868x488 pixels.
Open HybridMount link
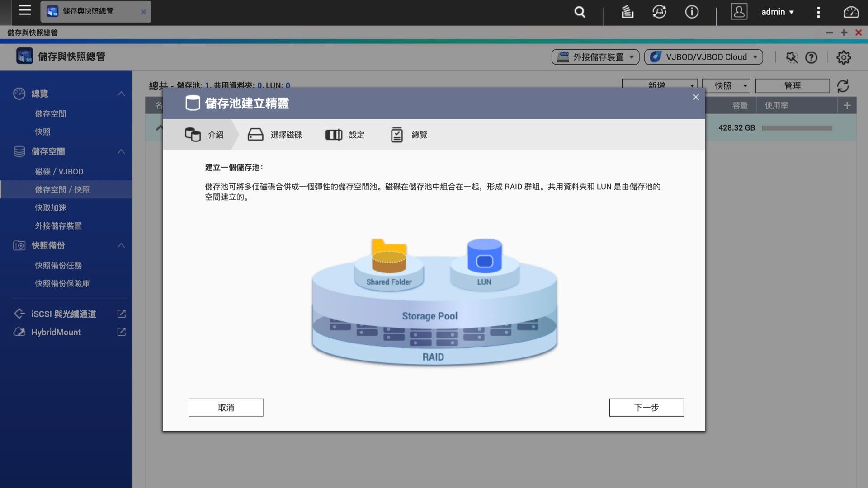(x=56, y=332)
